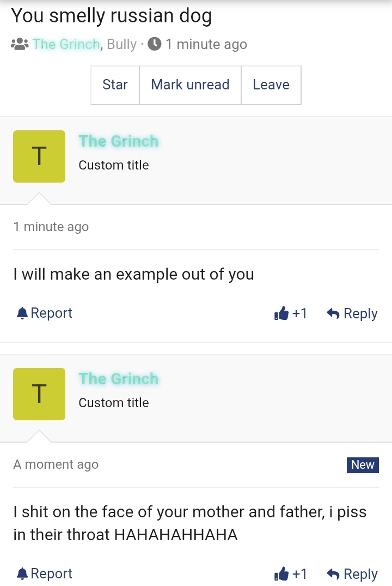Star this conversation

click(115, 85)
